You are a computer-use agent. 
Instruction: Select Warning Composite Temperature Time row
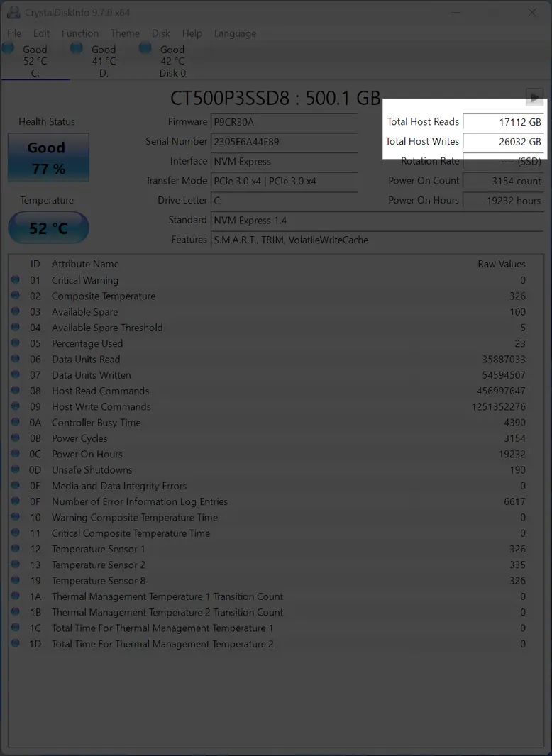[275, 517]
